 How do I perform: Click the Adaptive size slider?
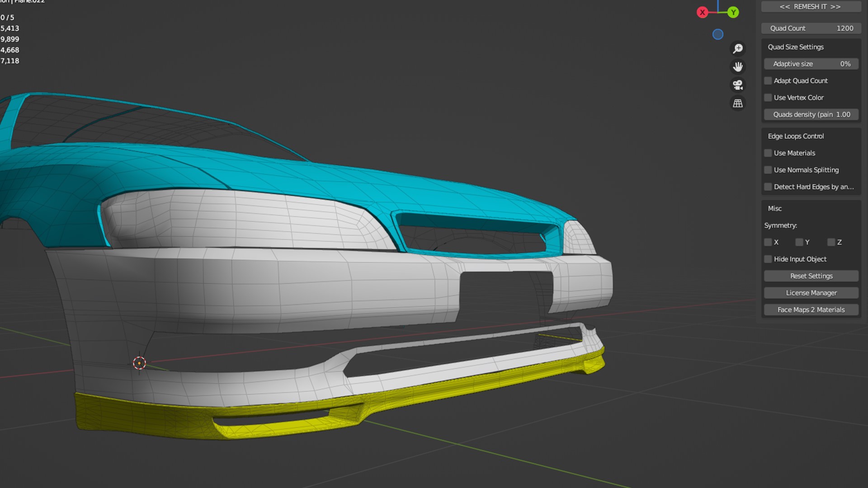(811, 64)
